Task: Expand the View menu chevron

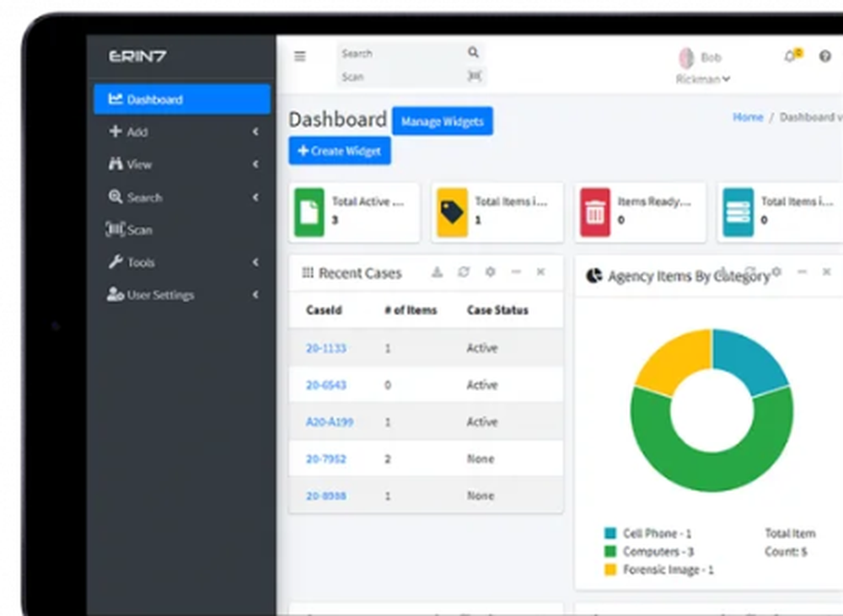Action: tap(255, 164)
